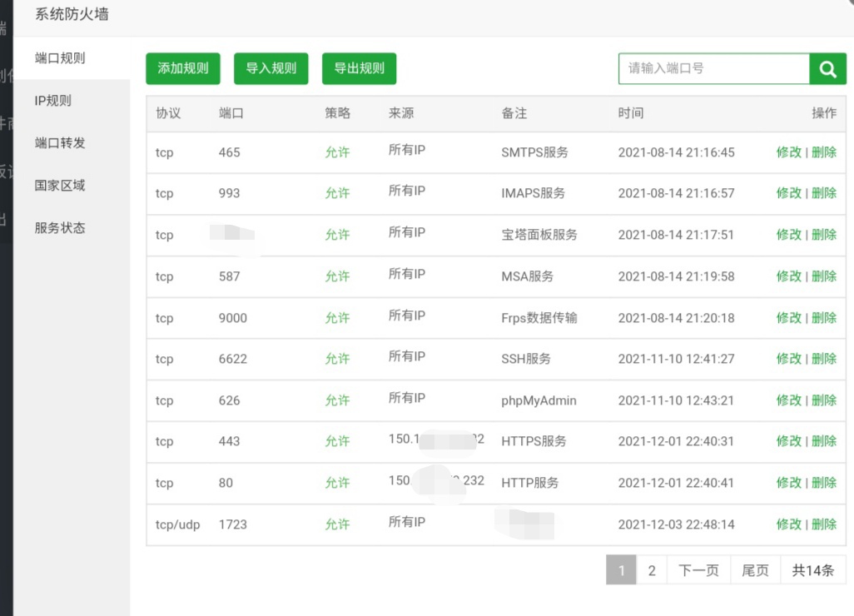Click the green search magnifier icon

tap(827, 68)
